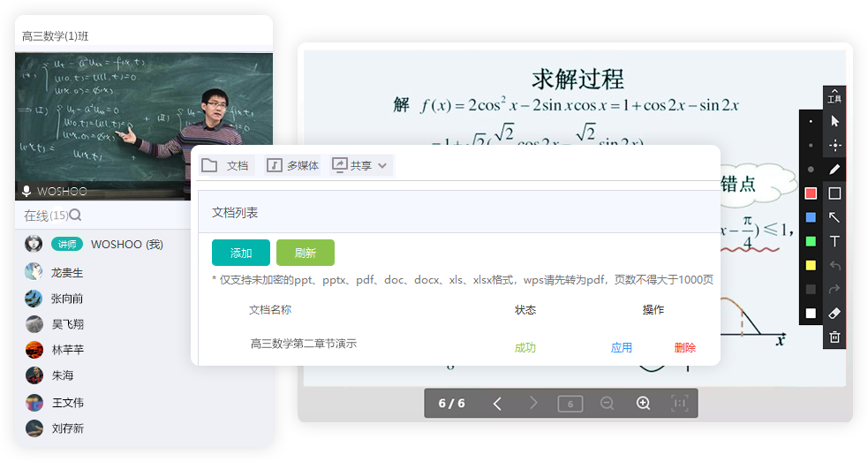Select the rectangle shape tool
The height and width of the screenshot is (462, 868).
coord(834,193)
